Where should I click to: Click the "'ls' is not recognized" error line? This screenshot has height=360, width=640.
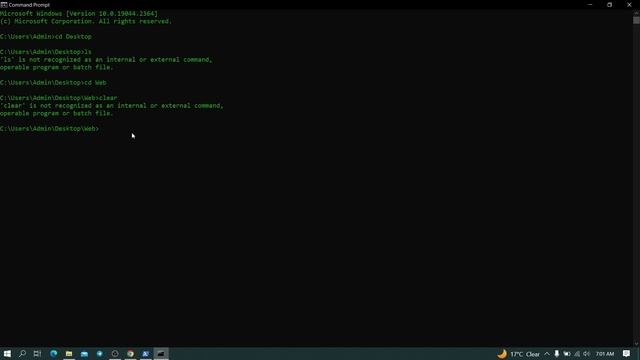pyautogui.click(x=106, y=60)
